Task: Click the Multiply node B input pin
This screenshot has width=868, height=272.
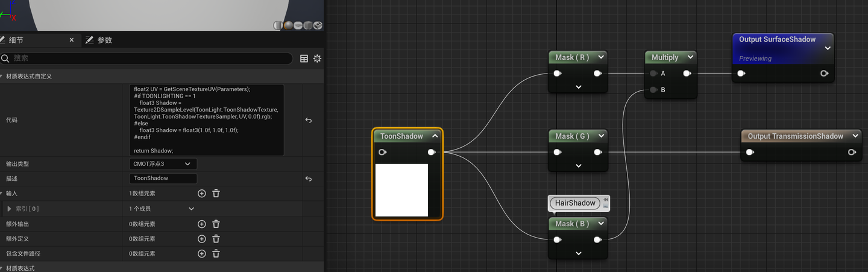Action: pos(654,90)
